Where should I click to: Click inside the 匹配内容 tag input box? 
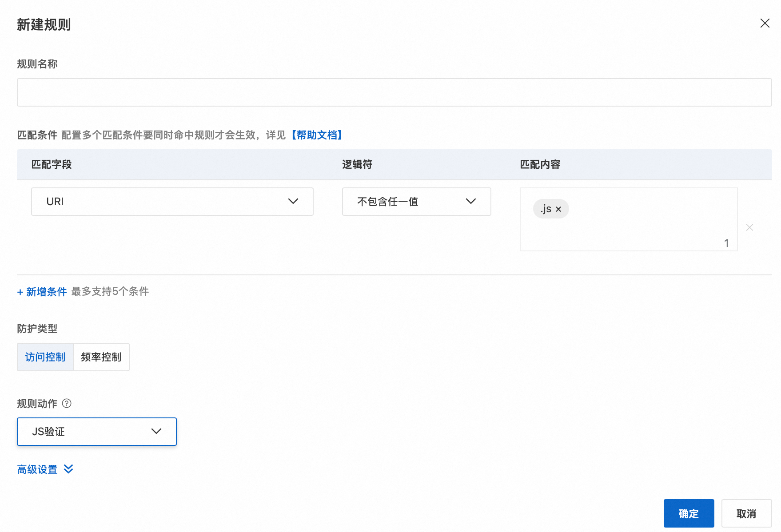coord(629,219)
